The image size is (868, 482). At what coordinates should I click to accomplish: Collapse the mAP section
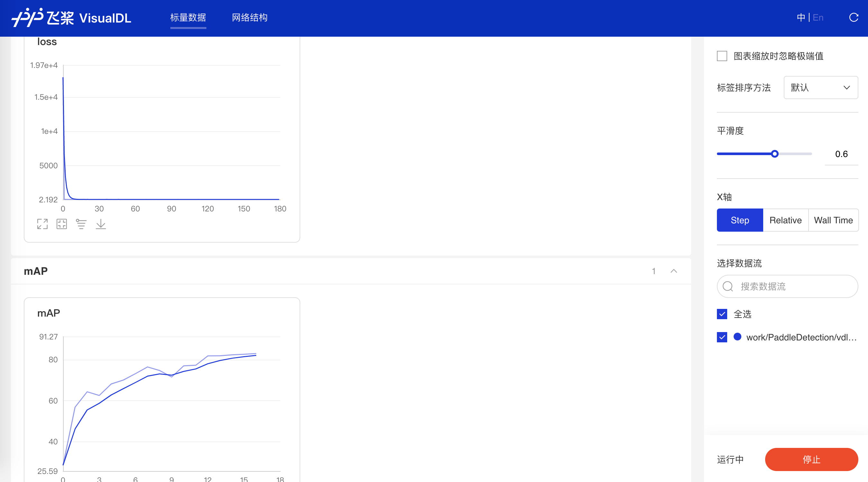(674, 271)
